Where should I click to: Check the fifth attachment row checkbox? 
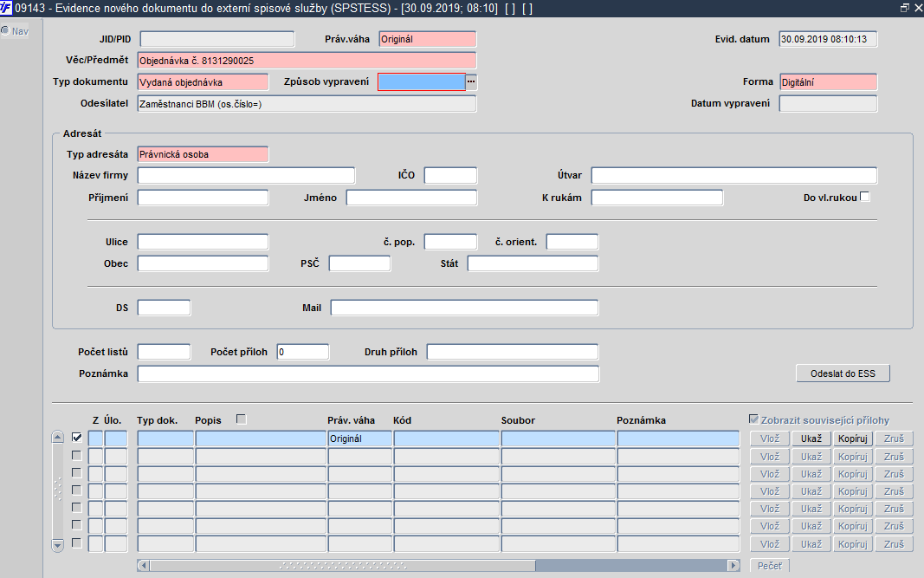pos(76,507)
